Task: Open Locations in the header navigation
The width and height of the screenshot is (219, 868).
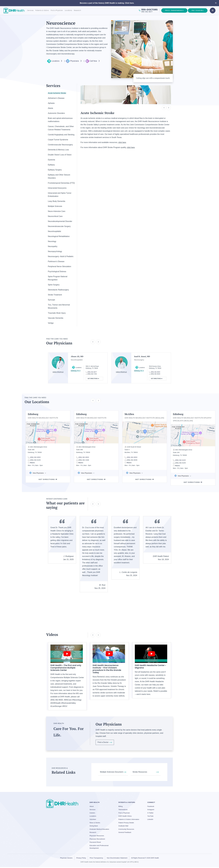Action: [x=68, y=10]
